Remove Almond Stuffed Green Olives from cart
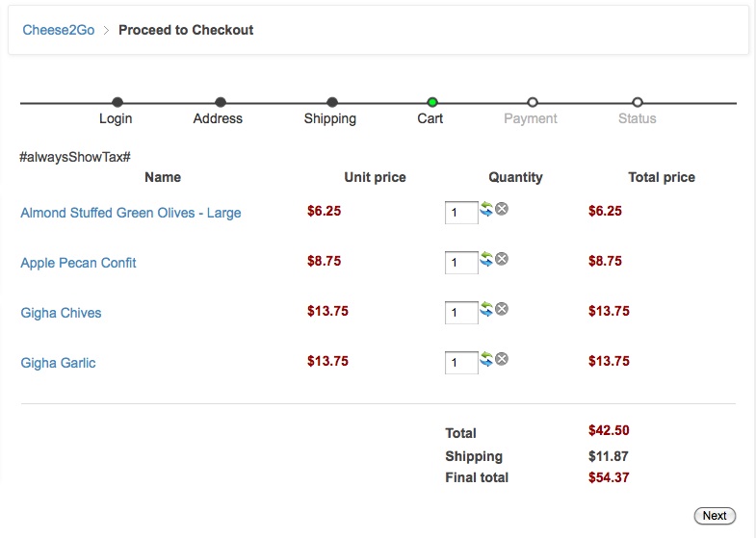The height and width of the screenshot is (538, 756). (502, 209)
